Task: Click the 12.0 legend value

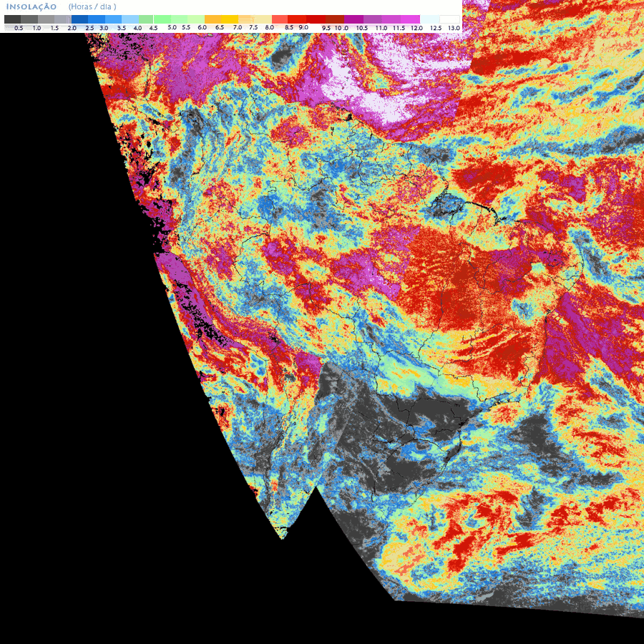Action: pos(416,28)
